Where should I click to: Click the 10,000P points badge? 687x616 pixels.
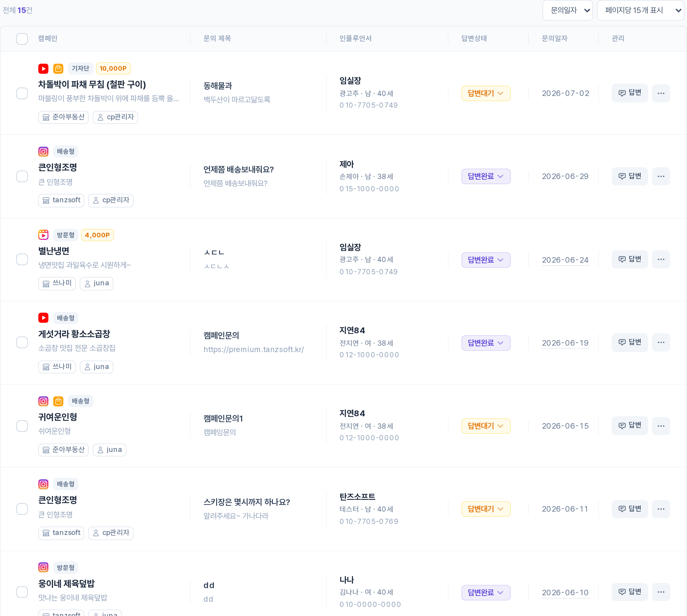pyautogui.click(x=113, y=69)
